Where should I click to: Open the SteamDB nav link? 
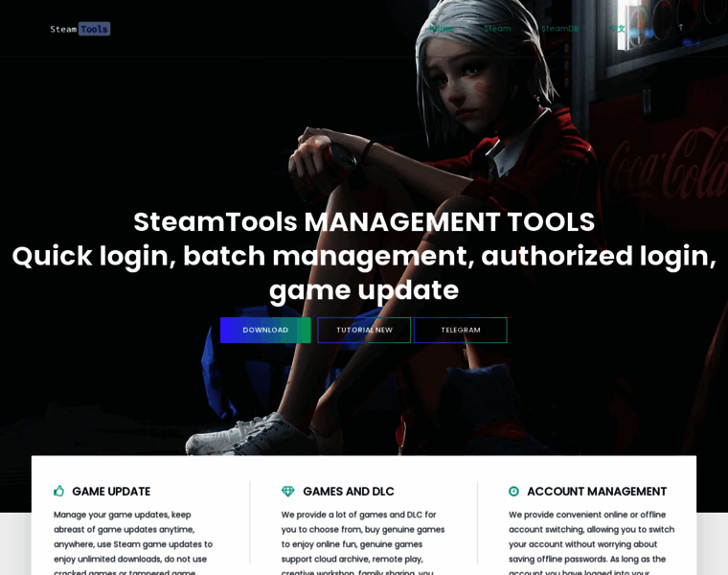(560, 29)
